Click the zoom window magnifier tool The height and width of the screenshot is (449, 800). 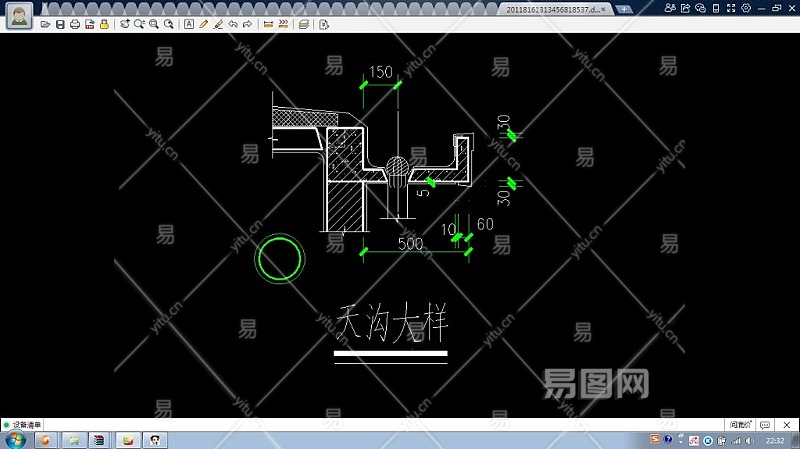click(139, 24)
